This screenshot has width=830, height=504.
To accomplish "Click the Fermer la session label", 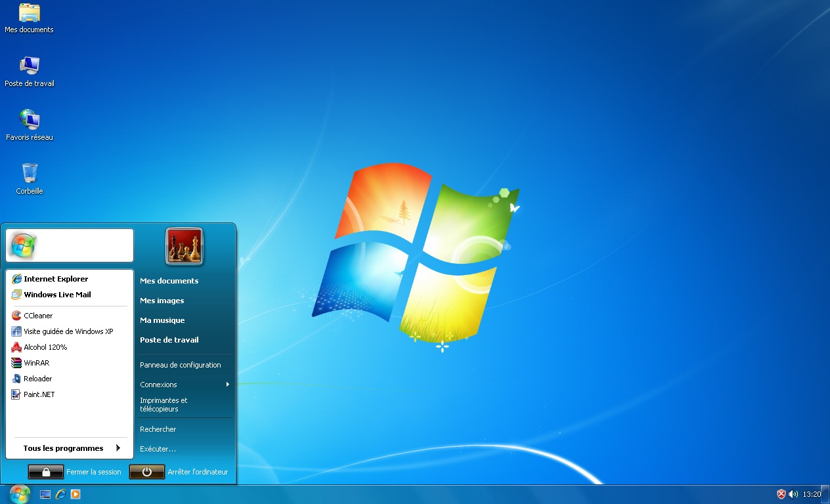I will [x=94, y=472].
